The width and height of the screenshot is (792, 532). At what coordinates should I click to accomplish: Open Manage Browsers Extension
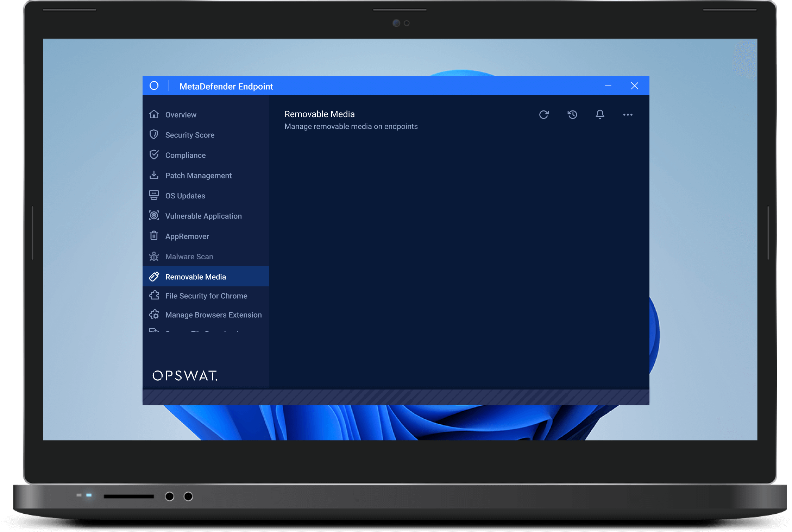[x=206, y=315]
